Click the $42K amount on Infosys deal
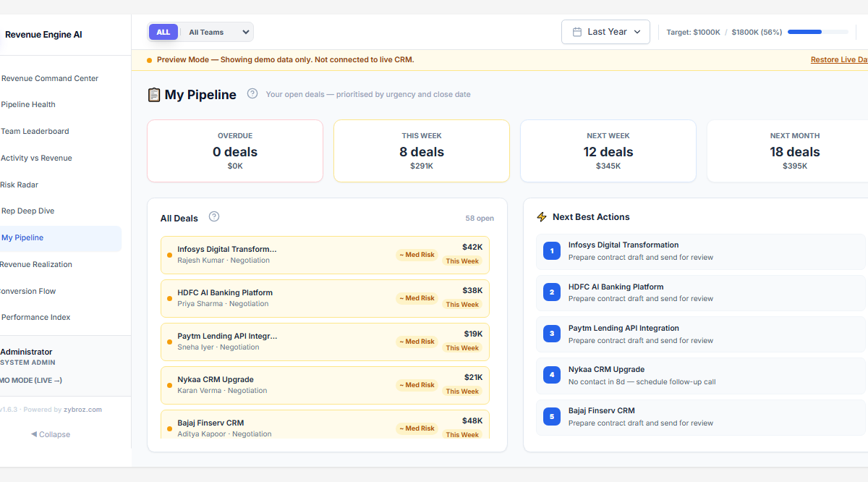 pos(472,247)
